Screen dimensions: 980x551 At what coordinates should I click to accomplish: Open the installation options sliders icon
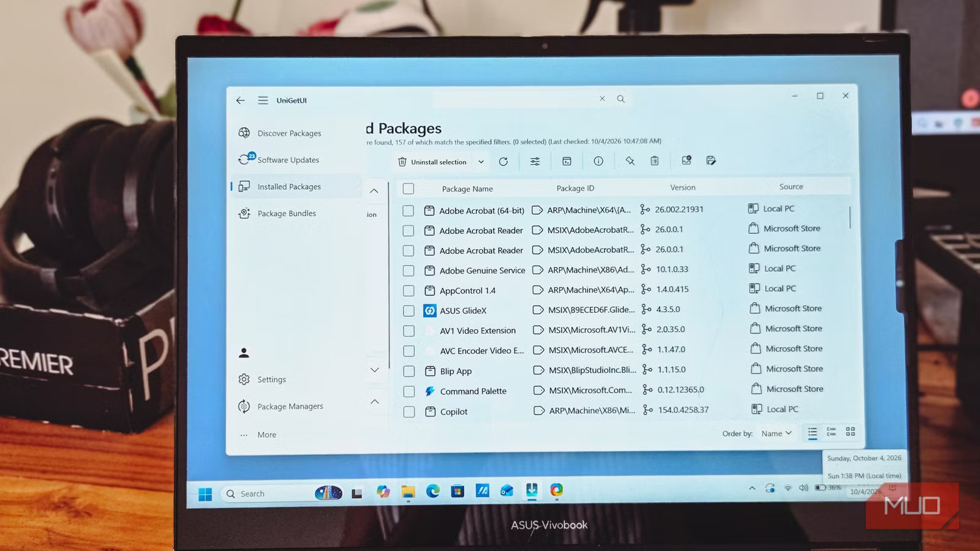coord(535,162)
